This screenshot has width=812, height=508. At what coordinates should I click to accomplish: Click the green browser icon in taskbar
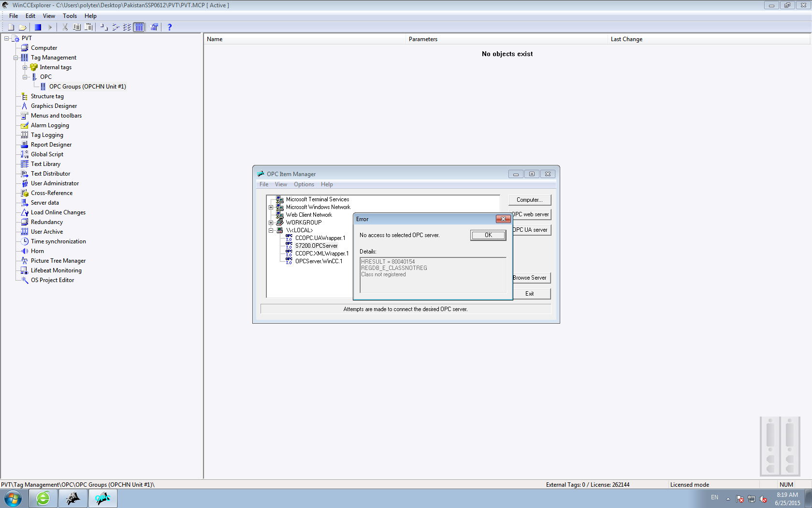tap(43, 498)
